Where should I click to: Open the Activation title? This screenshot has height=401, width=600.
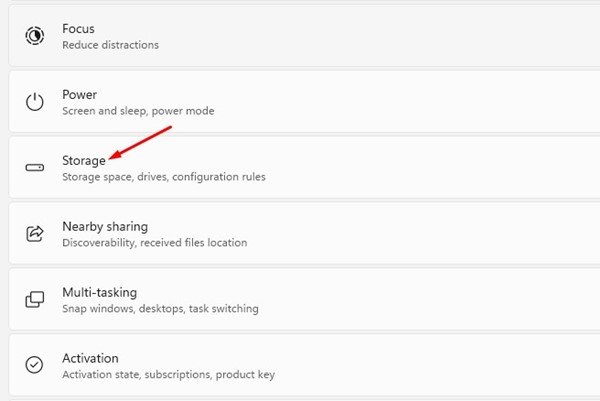pyautogui.click(x=90, y=358)
